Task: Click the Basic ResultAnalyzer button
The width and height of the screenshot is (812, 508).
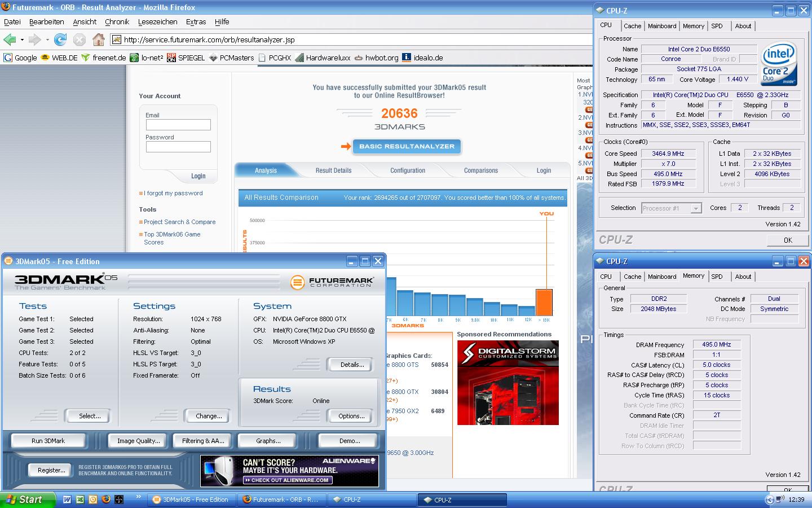Action: click(407, 147)
